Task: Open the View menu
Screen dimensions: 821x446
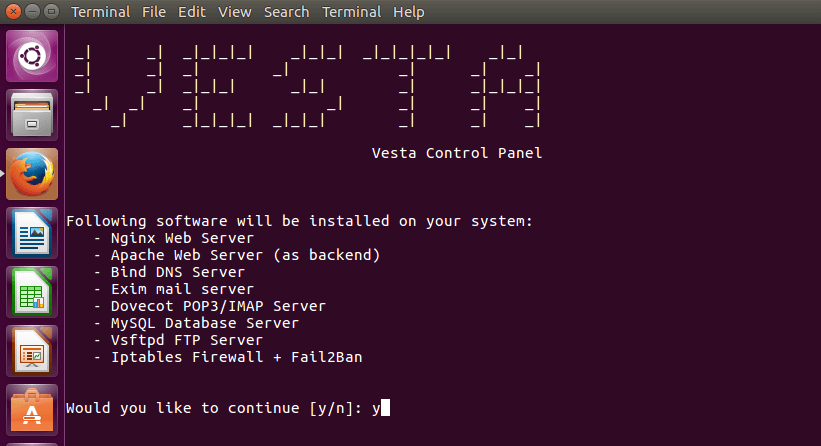Action: 235,12
